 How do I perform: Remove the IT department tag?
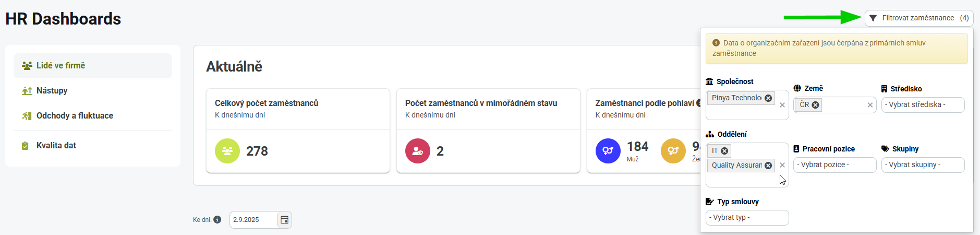724,151
